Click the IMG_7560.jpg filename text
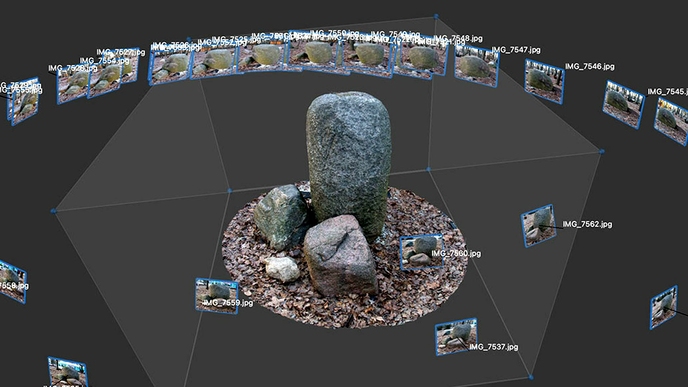 click(x=456, y=254)
